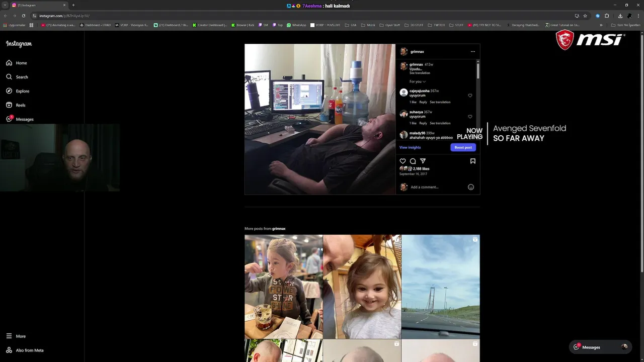Reload the page in Chrome
The height and width of the screenshot is (362, 644).
23,16
